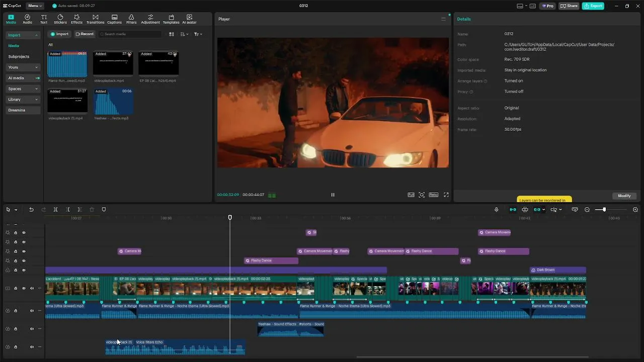Click the cover icon left of main video track

click(x=8, y=289)
